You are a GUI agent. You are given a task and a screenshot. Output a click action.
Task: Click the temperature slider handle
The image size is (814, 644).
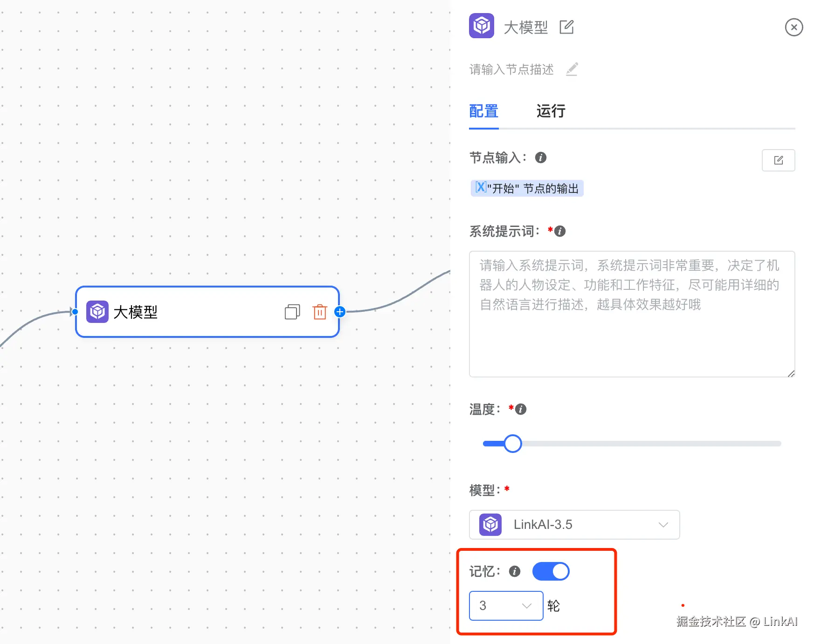click(513, 443)
